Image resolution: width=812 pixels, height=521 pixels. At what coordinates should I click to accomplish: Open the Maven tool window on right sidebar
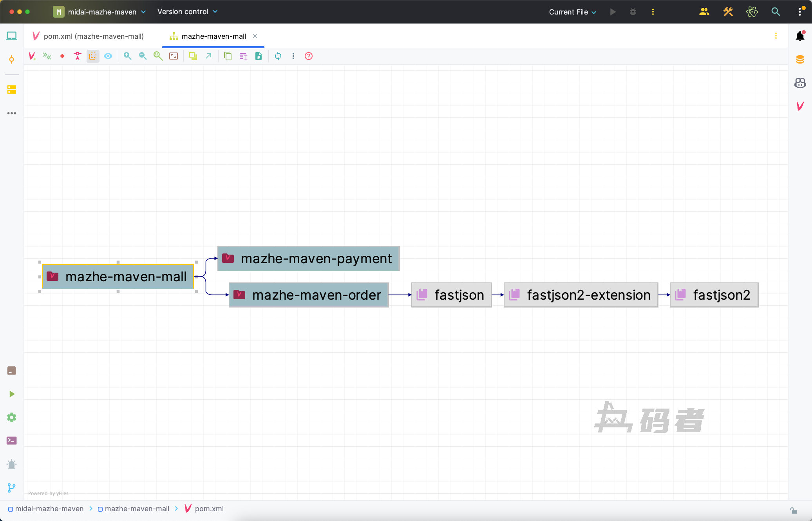pos(800,106)
